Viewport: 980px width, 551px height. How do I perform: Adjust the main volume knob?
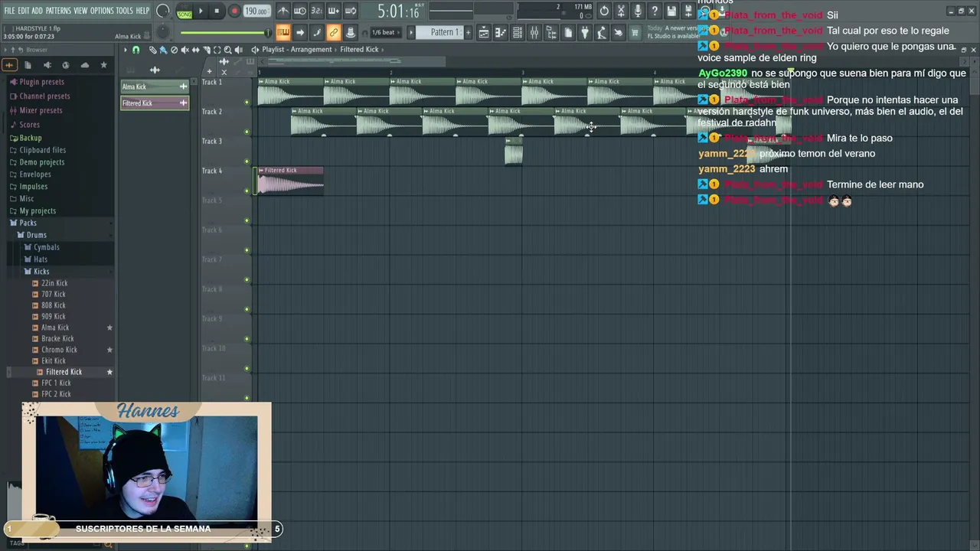(x=163, y=11)
